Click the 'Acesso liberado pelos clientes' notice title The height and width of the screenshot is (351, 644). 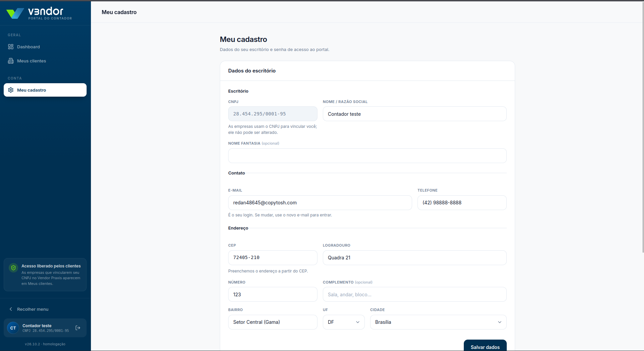point(51,266)
